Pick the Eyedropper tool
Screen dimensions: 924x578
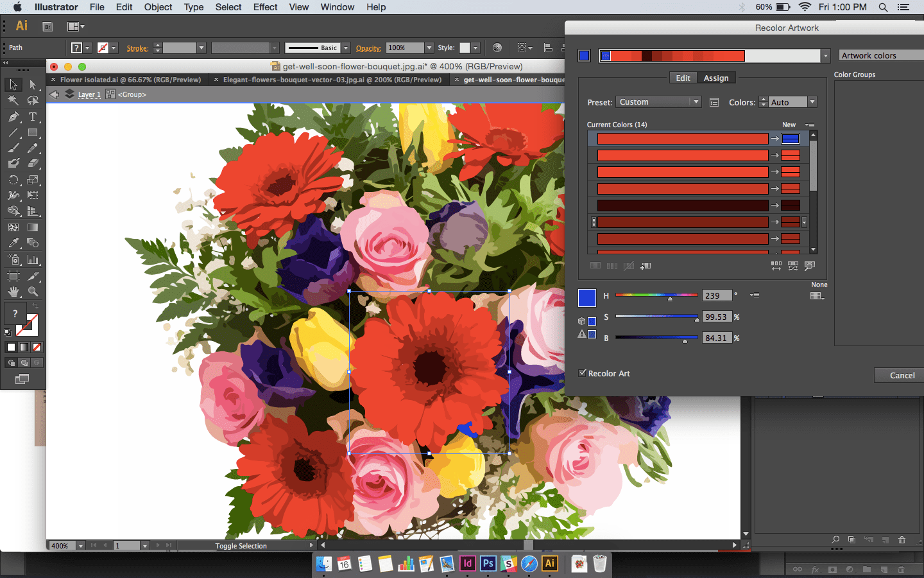(12, 242)
